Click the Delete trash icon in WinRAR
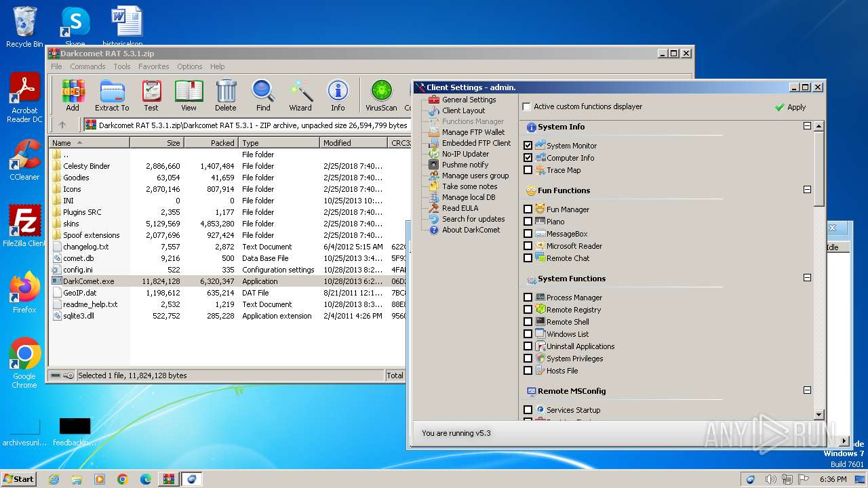This screenshot has height=488, width=868. coord(226,95)
